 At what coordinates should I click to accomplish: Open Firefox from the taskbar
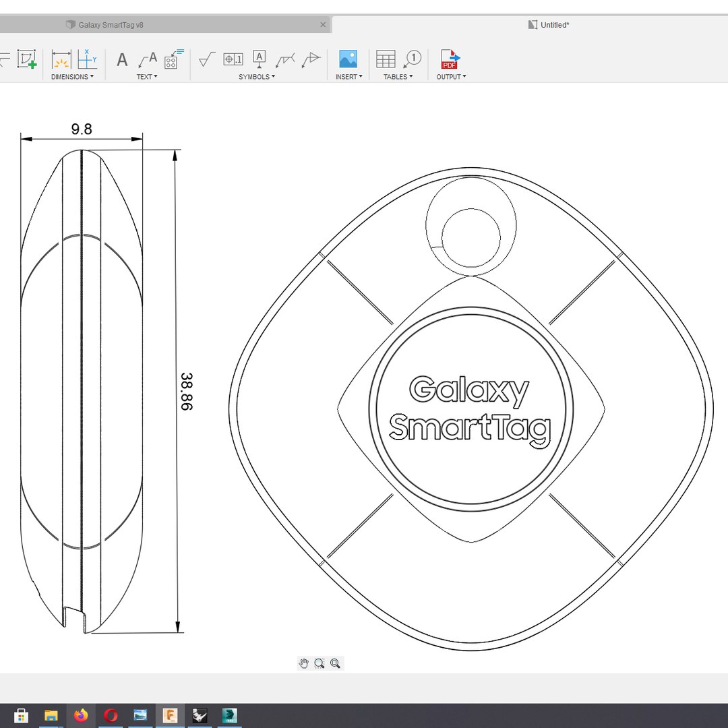tap(81, 715)
